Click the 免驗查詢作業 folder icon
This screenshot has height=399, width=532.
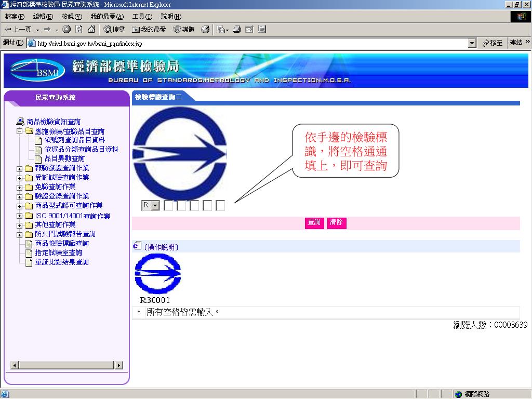tap(29, 187)
